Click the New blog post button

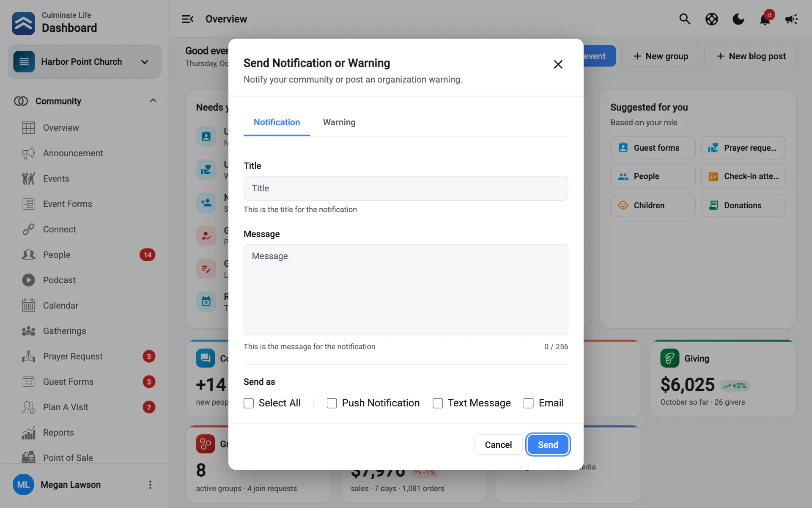[x=751, y=56]
